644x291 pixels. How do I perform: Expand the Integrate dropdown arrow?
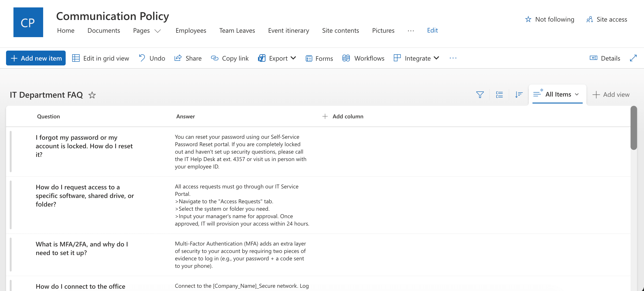click(x=436, y=58)
